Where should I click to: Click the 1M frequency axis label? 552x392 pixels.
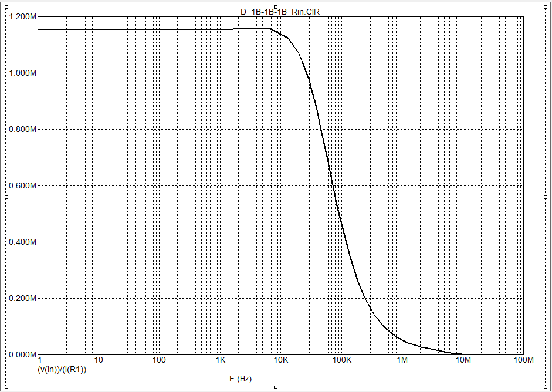pyautogui.click(x=402, y=360)
